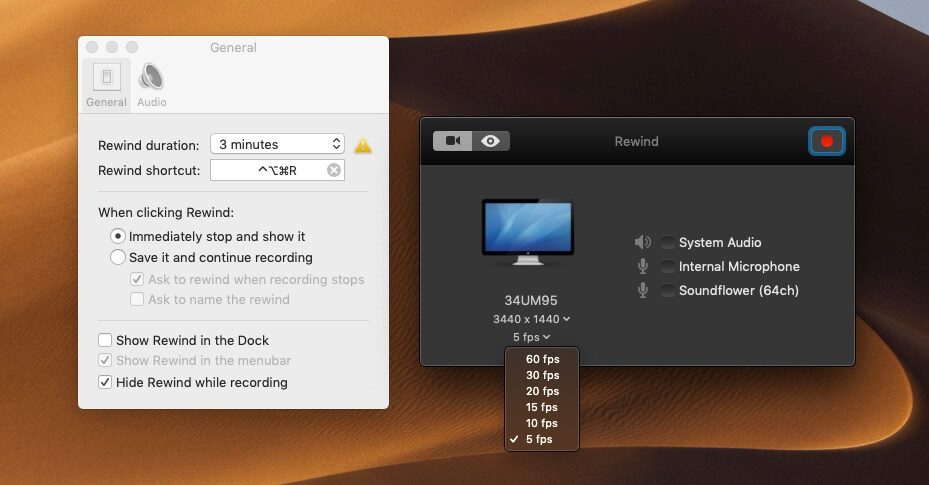The width and height of the screenshot is (929, 485).
Task: Choose 60 fps from the menu
Action: [x=542, y=359]
